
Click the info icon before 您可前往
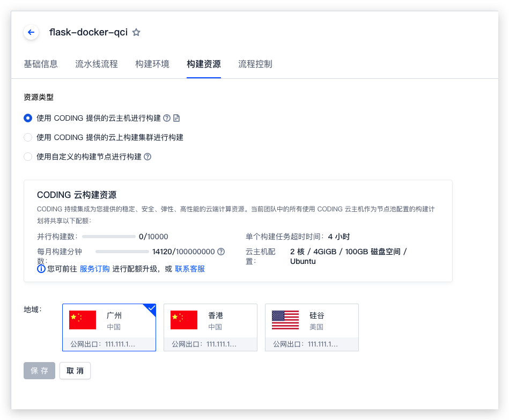coord(41,269)
